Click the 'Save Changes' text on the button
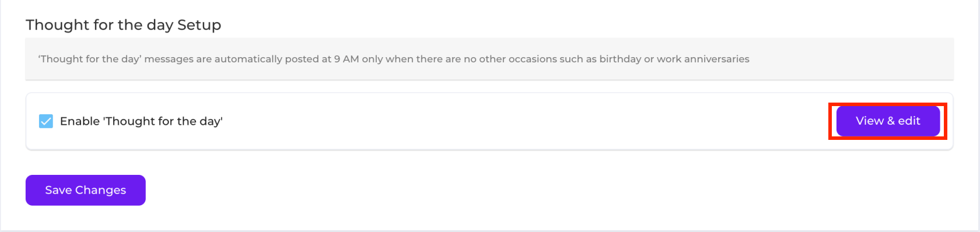This screenshot has width=980, height=232. tap(86, 190)
